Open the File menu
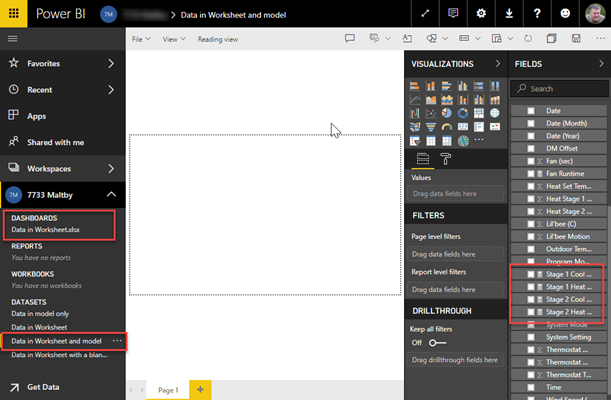The height and width of the screenshot is (400, 611). click(x=141, y=39)
